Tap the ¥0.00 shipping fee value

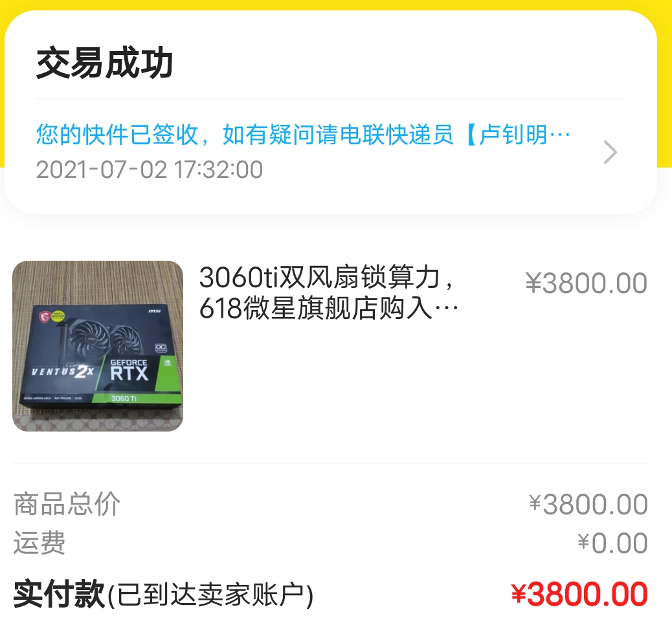pos(612,543)
